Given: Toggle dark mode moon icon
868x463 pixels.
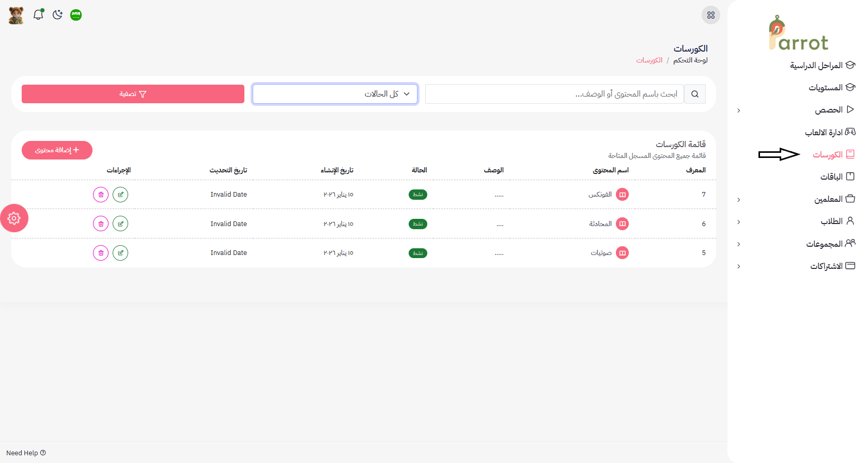Looking at the screenshot, I should [57, 15].
